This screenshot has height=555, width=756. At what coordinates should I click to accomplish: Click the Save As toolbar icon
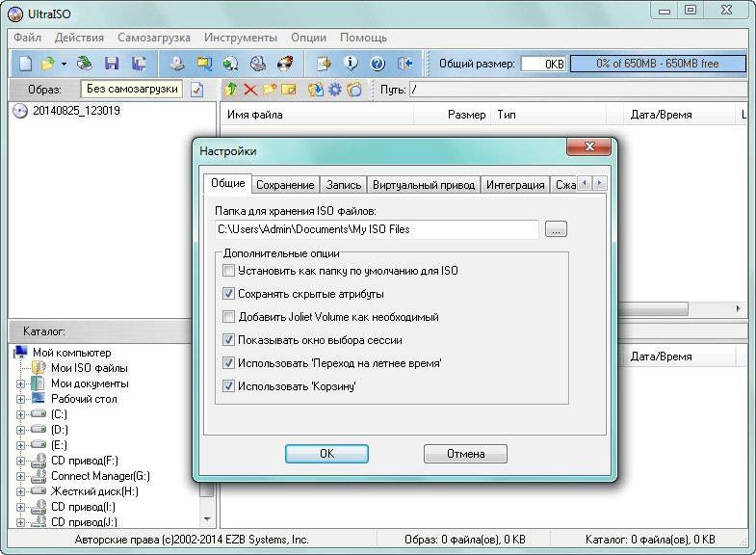139,64
